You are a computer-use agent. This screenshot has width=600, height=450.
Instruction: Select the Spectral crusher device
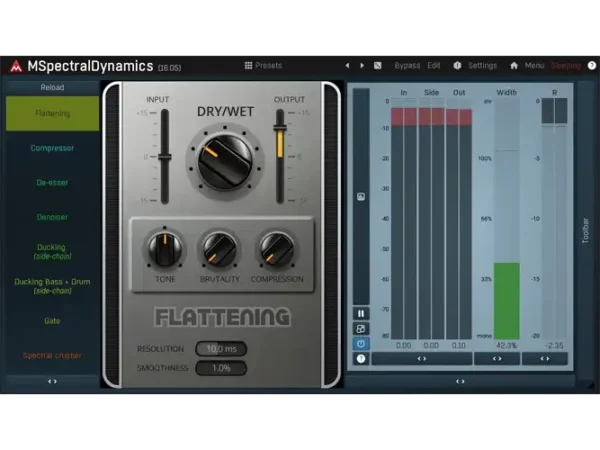coord(52,355)
